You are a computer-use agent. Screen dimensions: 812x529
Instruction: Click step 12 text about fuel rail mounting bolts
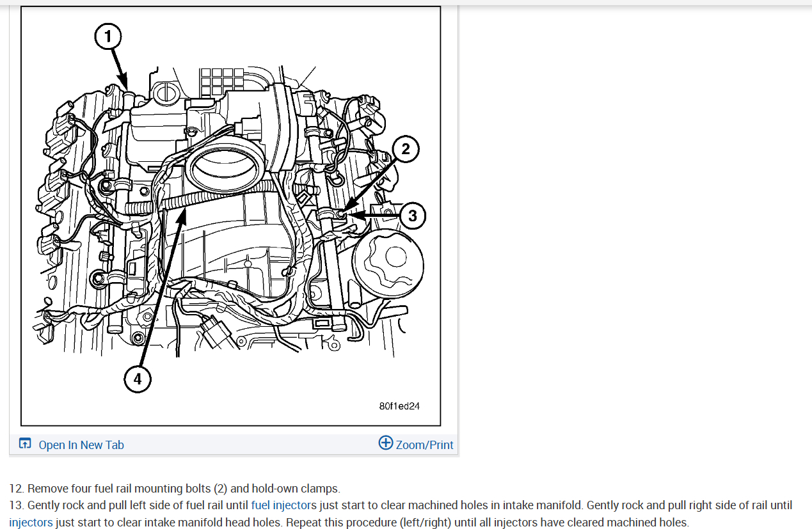pyautogui.click(x=175, y=489)
